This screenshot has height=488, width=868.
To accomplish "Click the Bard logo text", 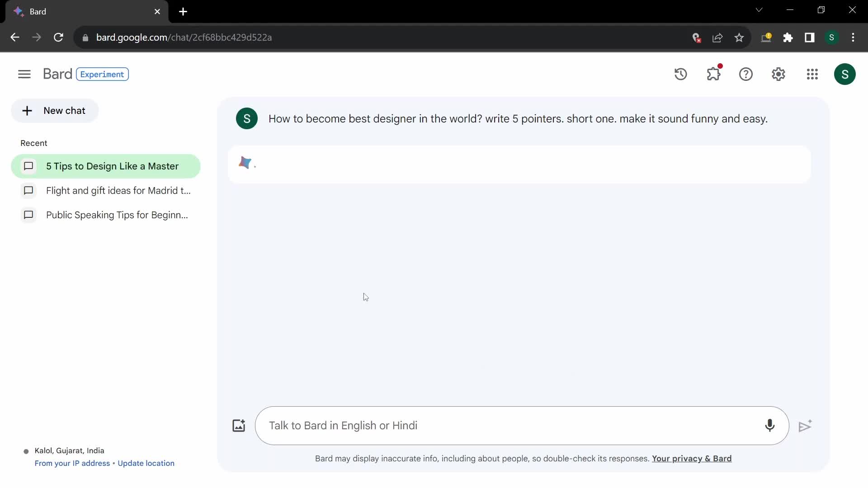I will click(x=57, y=74).
